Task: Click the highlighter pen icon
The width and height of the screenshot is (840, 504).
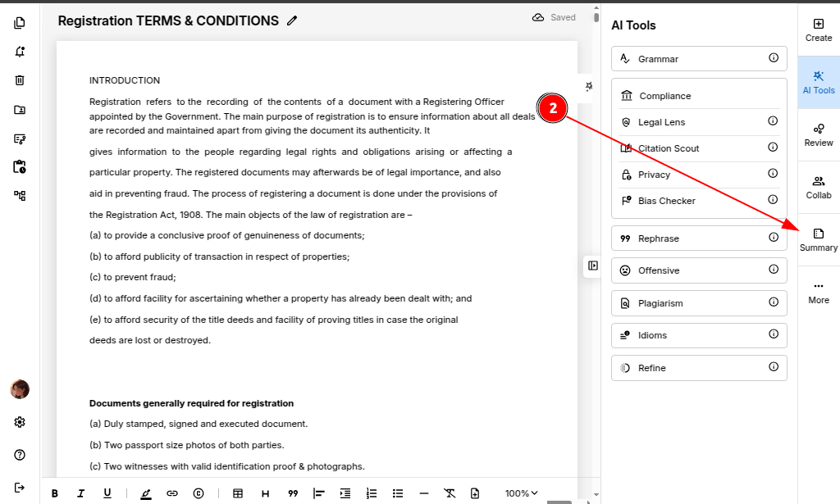Action: click(146, 493)
